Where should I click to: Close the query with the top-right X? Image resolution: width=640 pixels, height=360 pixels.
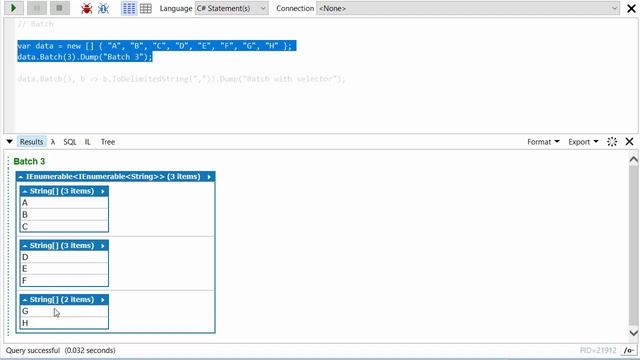click(x=631, y=9)
